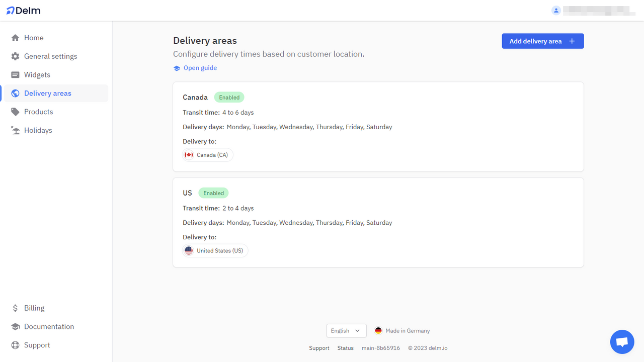Select the Widgets card icon

click(x=16, y=74)
